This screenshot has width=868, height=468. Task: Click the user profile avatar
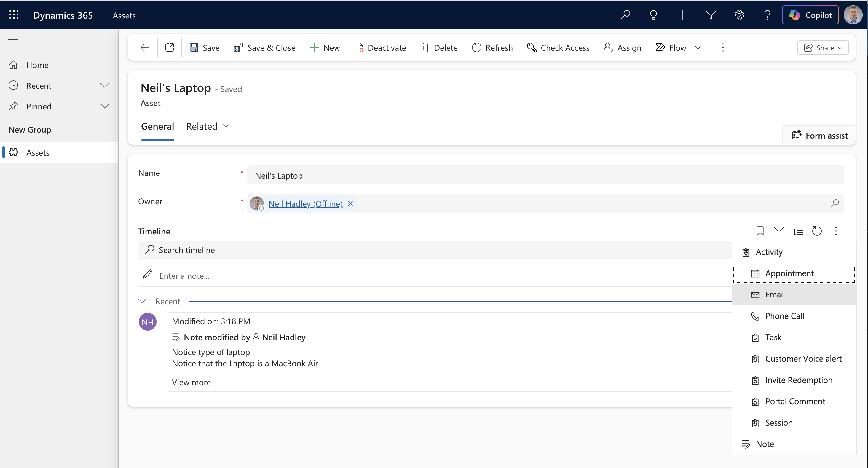pyautogui.click(x=853, y=15)
